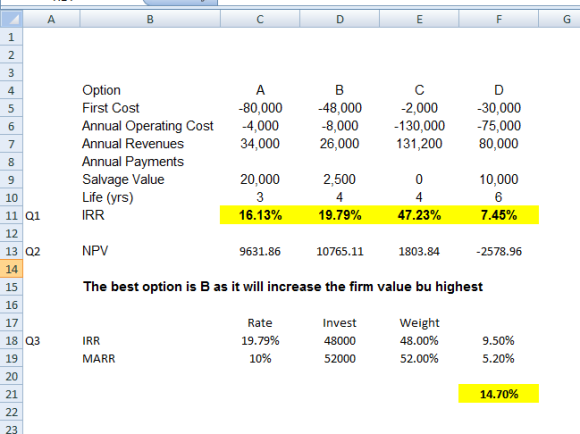The width and height of the screenshot is (580, 434).
Task: Select cell containing NPV 10765.11
Action: 340,251
